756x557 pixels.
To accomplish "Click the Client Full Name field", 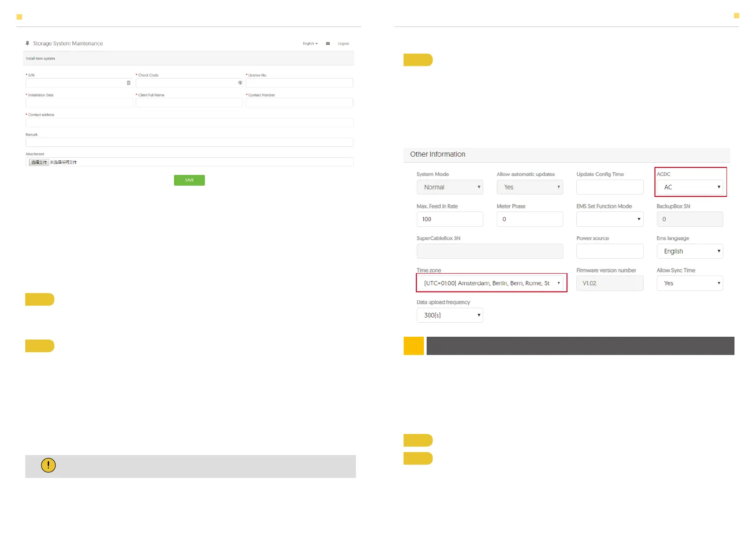I will (x=189, y=102).
